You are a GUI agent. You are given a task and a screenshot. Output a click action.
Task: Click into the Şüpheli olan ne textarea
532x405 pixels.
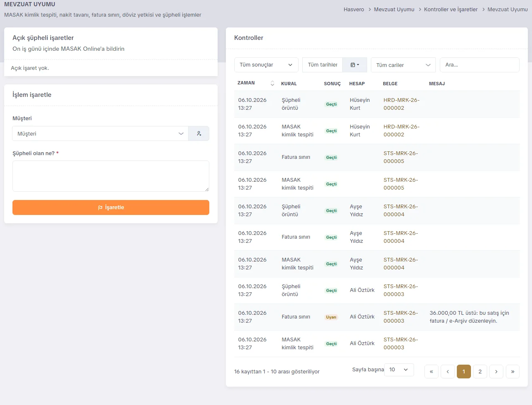coord(111,176)
